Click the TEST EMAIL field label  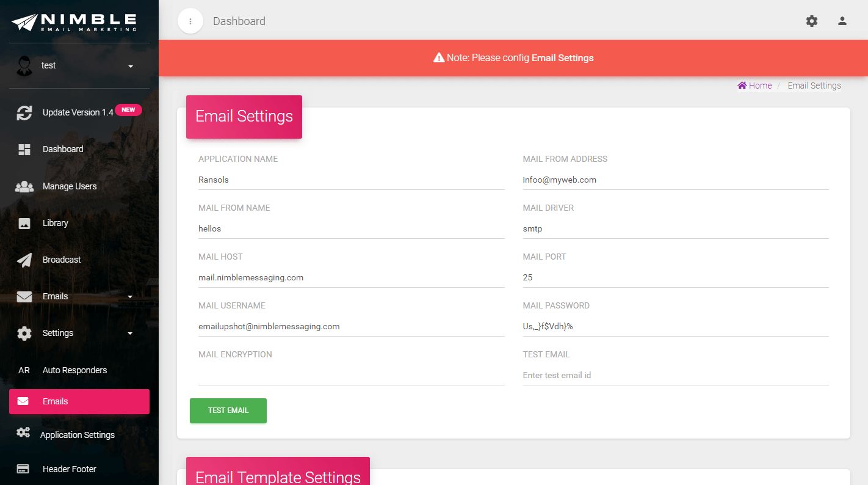[546, 354]
